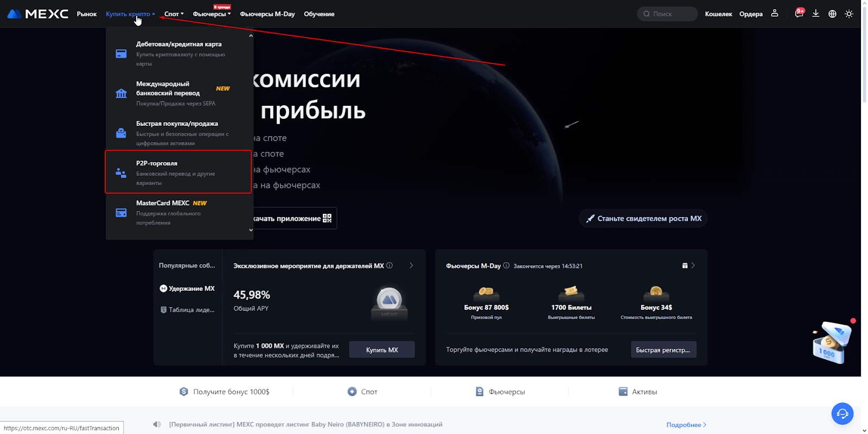Click the quick buy/sell wallet icon

[x=121, y=133]
